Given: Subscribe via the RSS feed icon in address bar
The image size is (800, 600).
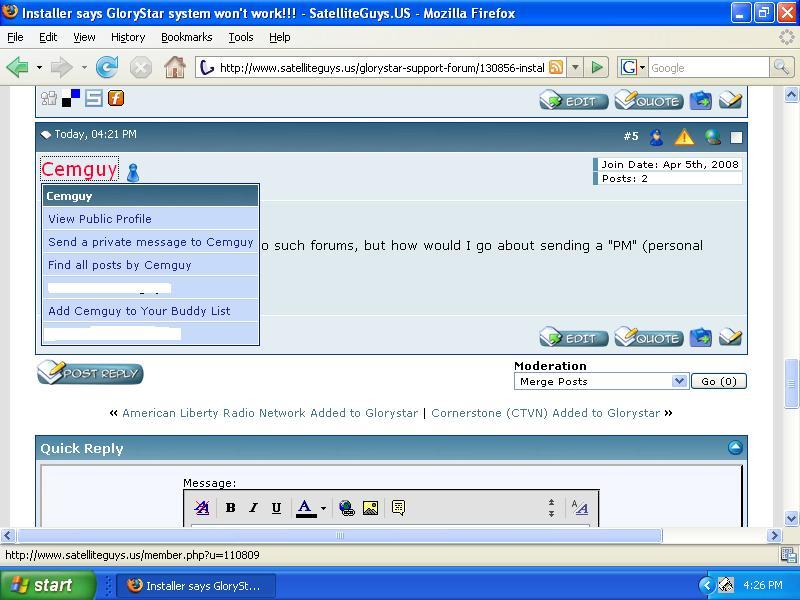Looking at the screenshot, I should pyautogui.click(x=556, y=67).
